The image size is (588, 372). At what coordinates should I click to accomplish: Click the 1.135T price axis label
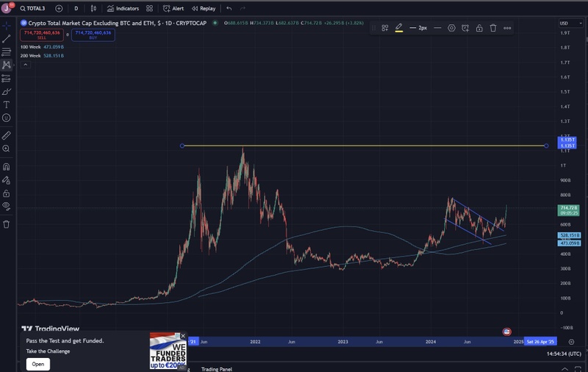click(567, 143)
